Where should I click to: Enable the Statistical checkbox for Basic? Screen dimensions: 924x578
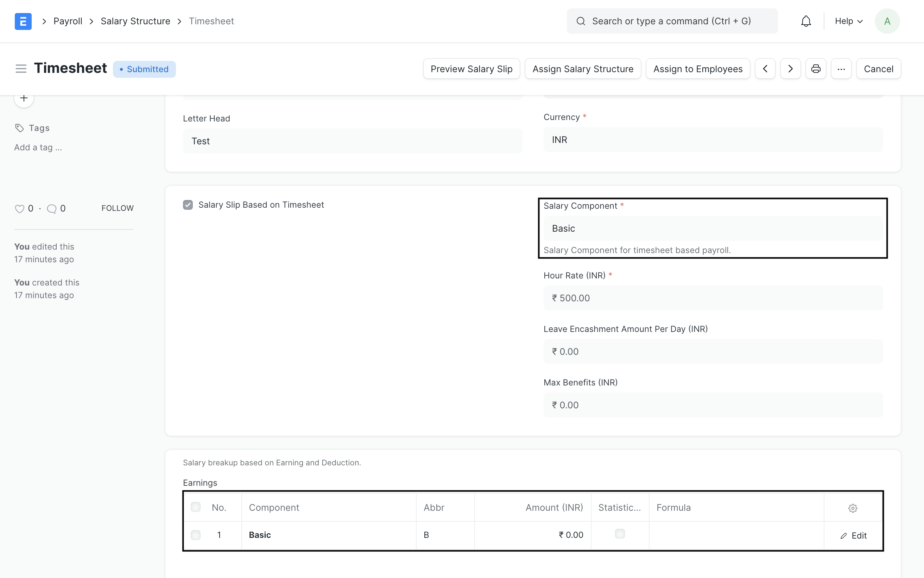pos(620,533)
